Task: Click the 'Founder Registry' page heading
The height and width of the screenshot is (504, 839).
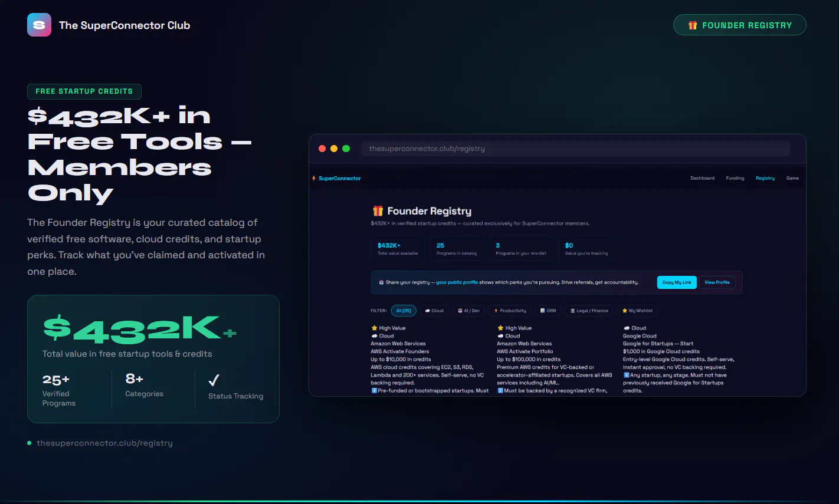Action: (x=430, y=211)
